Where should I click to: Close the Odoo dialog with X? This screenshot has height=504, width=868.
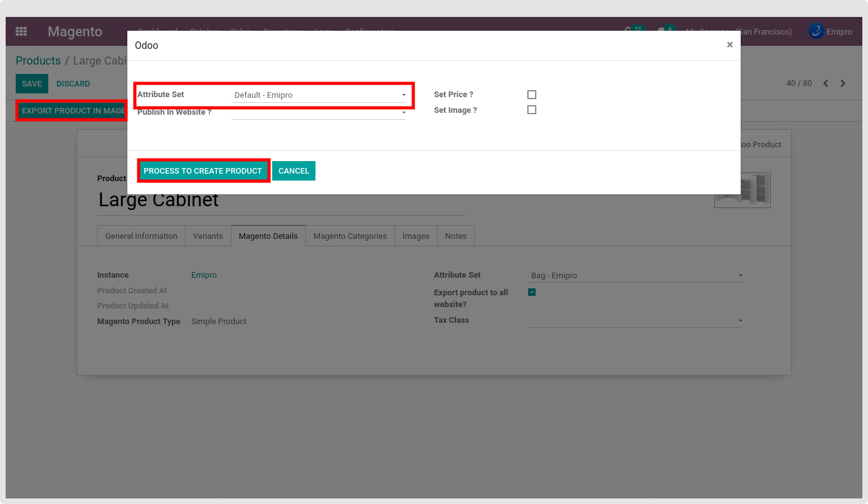click(x=729, y=45)
